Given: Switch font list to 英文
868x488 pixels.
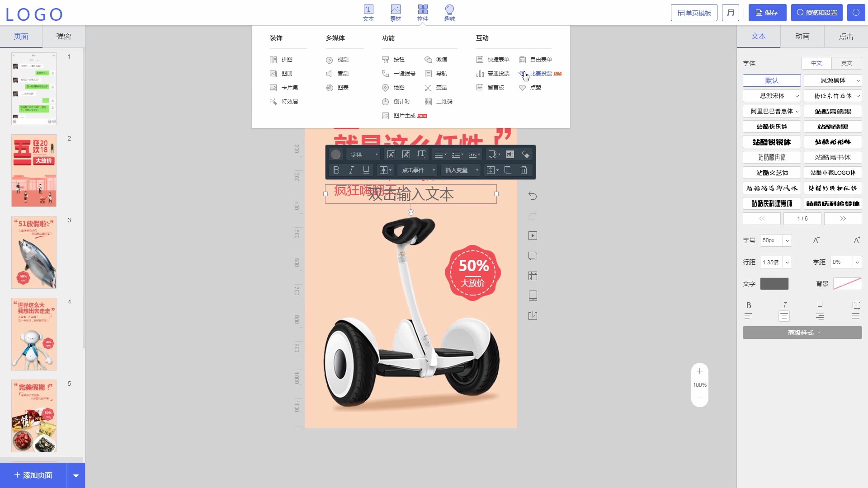Looking at the screenshot, I should point(846,63).
